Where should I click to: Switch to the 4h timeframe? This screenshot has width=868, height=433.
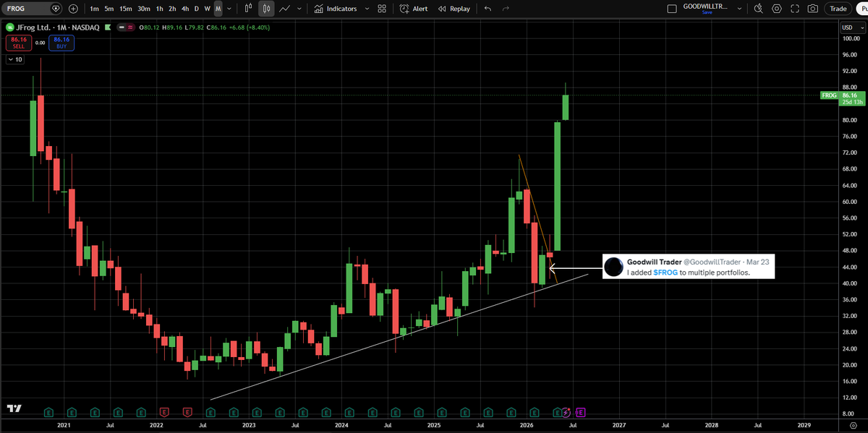tap(185, 9)
